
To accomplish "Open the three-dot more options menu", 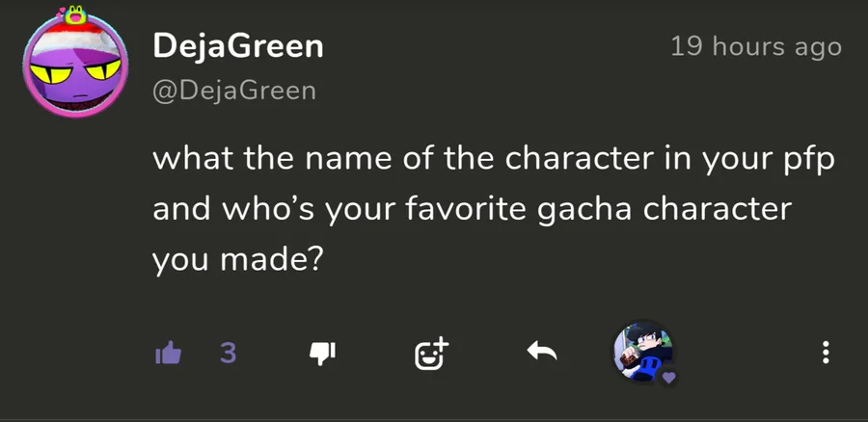I will (825, 354).
